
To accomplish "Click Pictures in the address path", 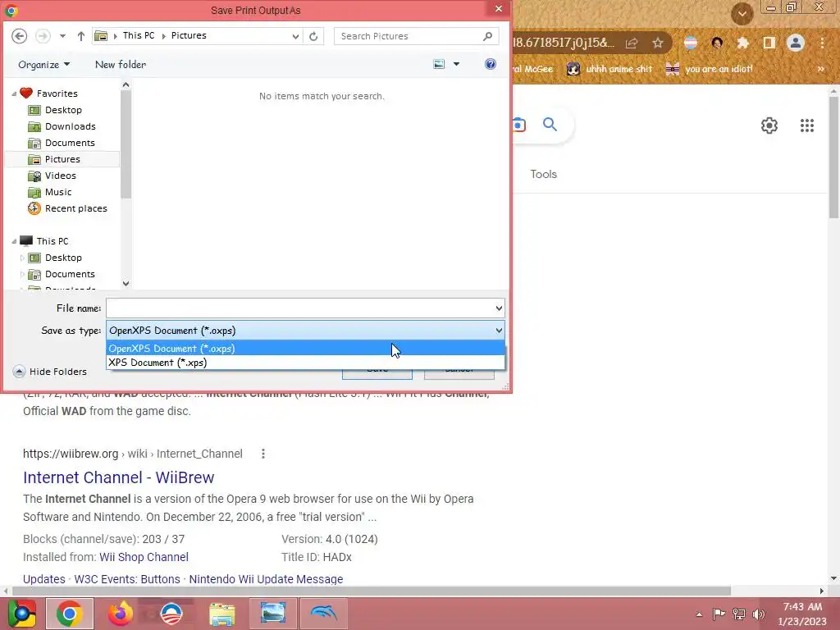I will click(x=189, y=35).
